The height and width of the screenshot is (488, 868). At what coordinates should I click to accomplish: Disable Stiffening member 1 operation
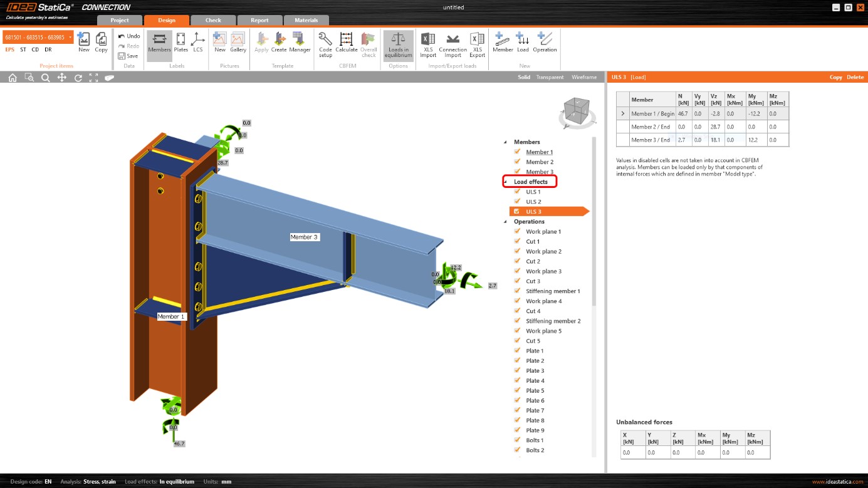[518, 291]
